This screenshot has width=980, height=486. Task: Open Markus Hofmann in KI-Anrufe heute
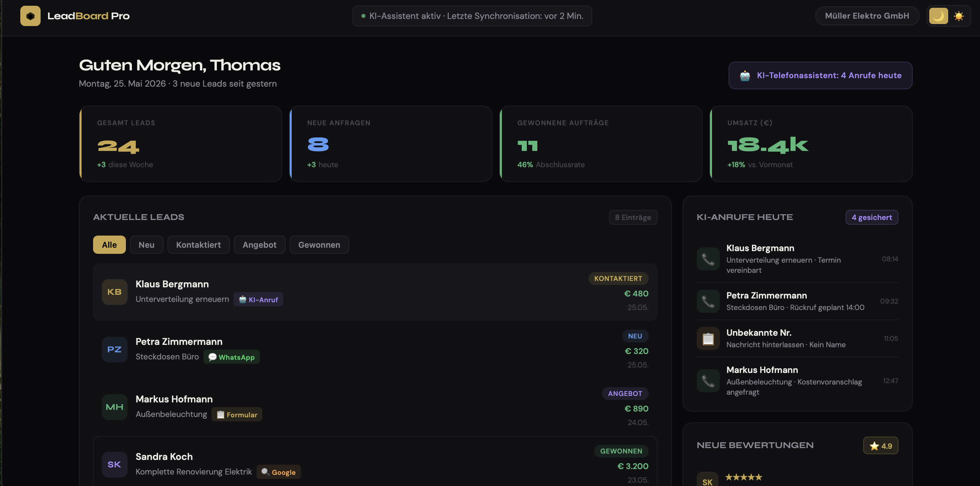[797, 381]
